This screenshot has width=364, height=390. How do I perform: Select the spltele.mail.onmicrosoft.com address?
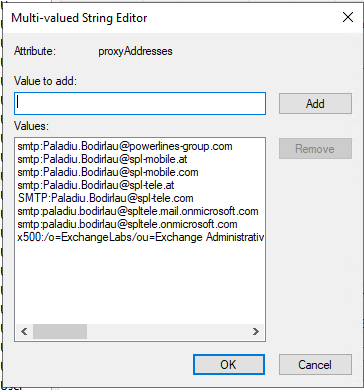[138, 211]
